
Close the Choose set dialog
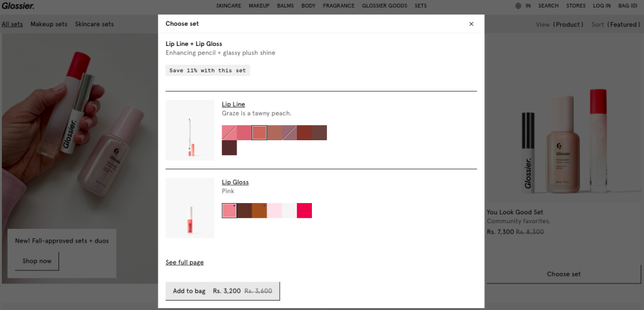coord(471,24)
